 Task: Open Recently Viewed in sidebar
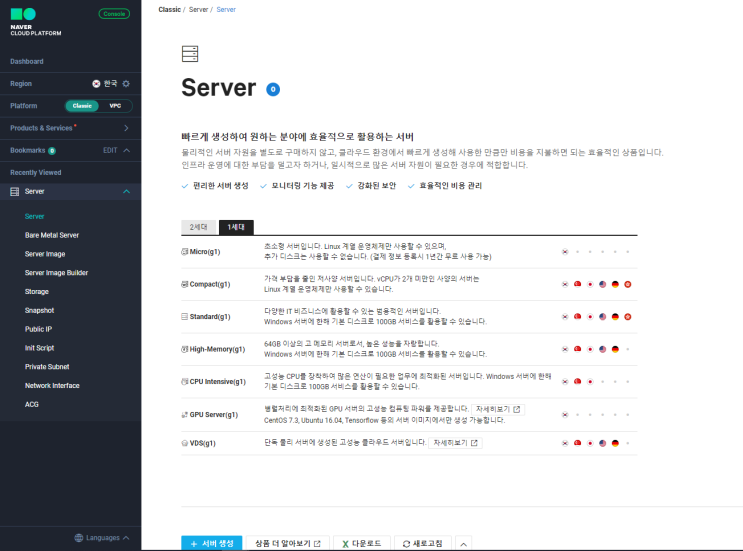pos(36,172)
